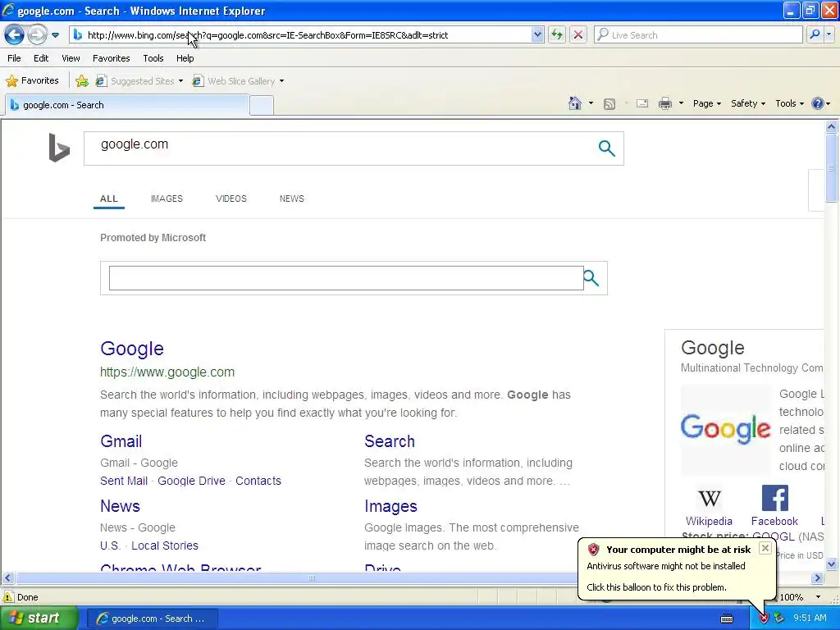Click the Forward navigation arrow
The width and height of the screenshot is (840, 630).
(37, 35)
